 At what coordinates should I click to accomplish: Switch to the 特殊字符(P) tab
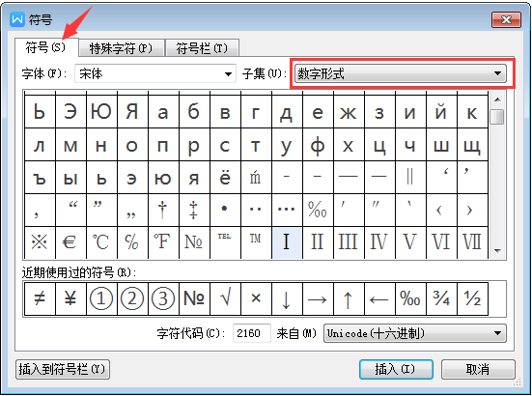(121, 48)
